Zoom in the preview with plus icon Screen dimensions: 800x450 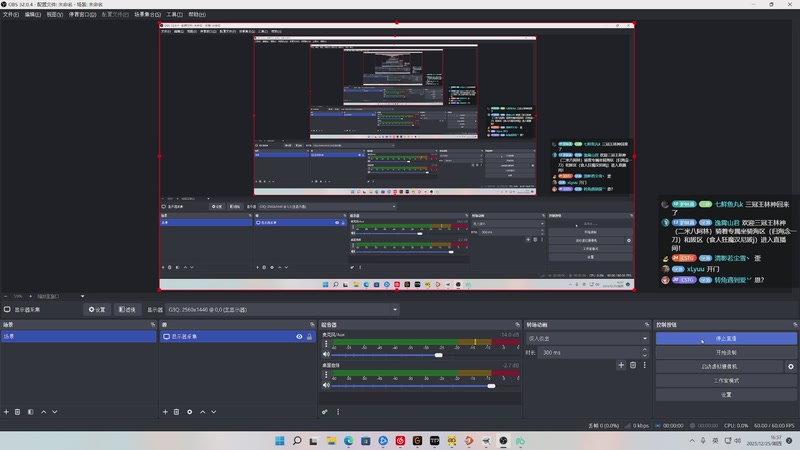pyautogui.click(x=31, y=296)
